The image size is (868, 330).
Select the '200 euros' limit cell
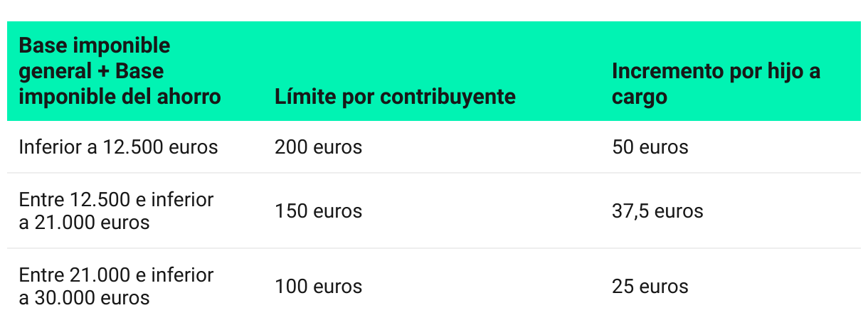pos(318,147)
